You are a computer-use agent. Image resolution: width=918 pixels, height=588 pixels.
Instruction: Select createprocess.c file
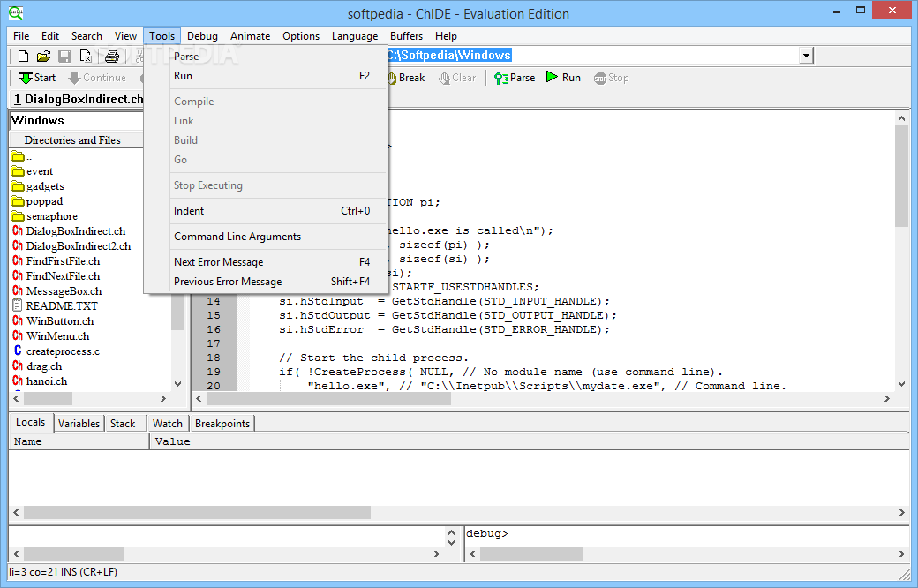[x=56, y=351]
